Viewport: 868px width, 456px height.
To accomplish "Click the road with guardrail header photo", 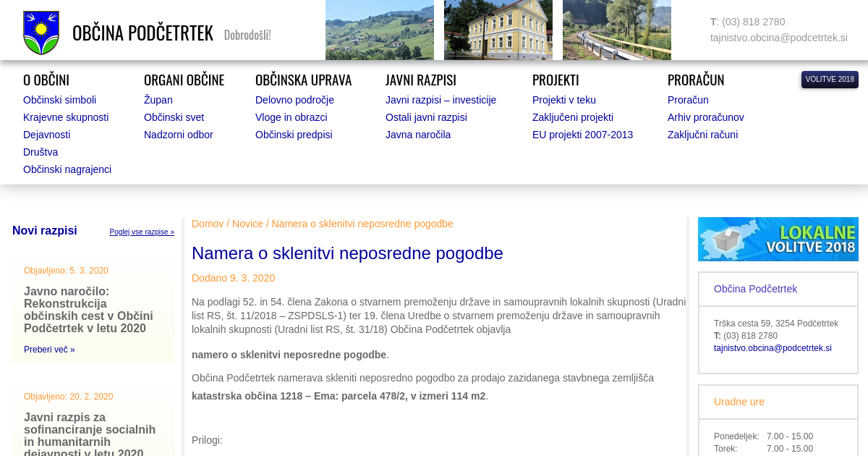I will point(616,30).
